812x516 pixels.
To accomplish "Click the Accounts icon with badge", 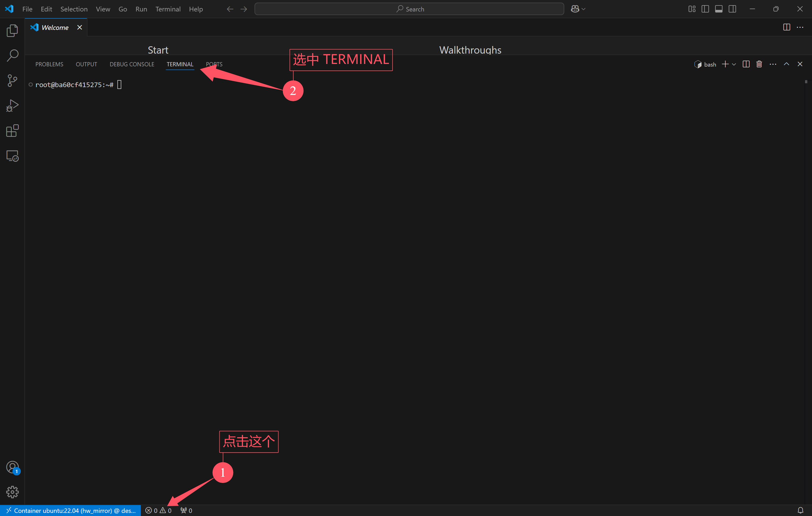I will click(12, 467).
